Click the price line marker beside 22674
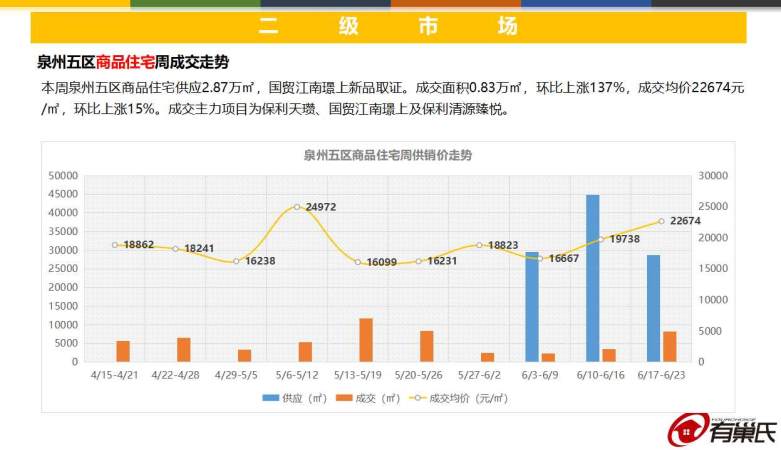Viewport: 781px width, 450px height. click(661, 221)
